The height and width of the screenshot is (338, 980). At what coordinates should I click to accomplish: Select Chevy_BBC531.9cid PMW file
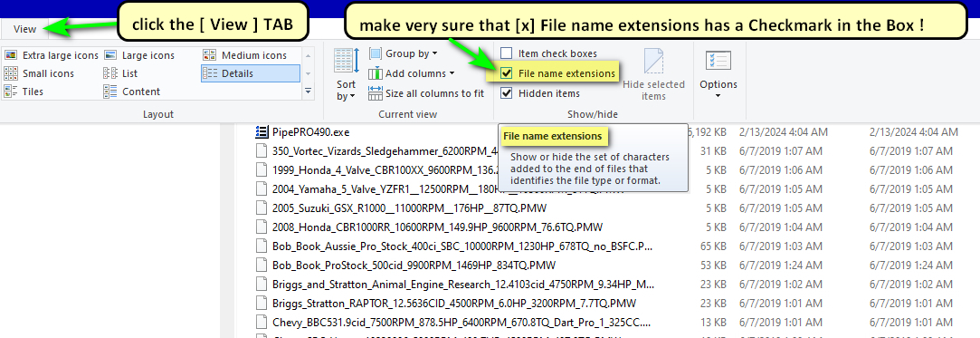pos(461,323)
